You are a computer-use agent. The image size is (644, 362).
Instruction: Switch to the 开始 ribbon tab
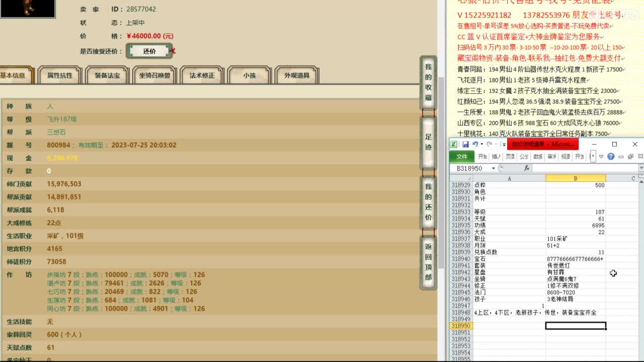pos(481,156)
